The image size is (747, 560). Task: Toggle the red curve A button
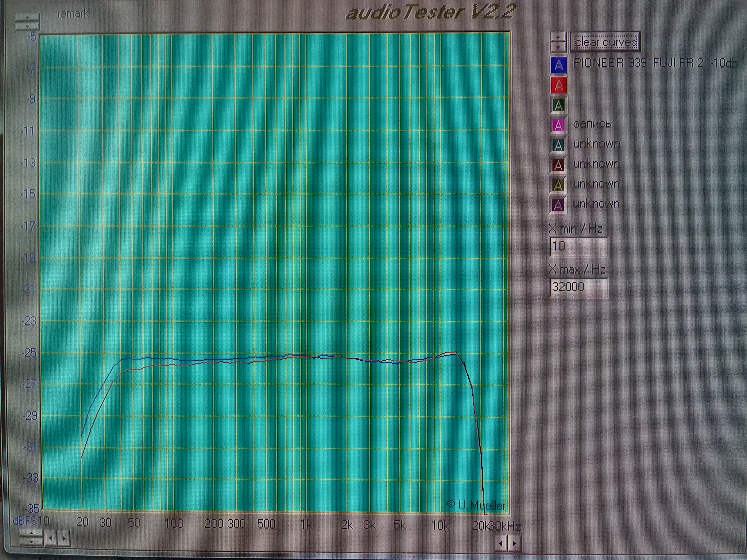(558, 85)
